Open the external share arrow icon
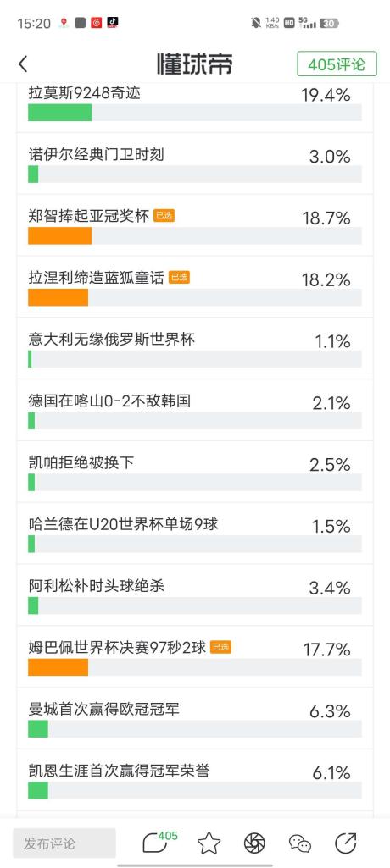Viewport: 390px width, 868px height. pos(346,843)
